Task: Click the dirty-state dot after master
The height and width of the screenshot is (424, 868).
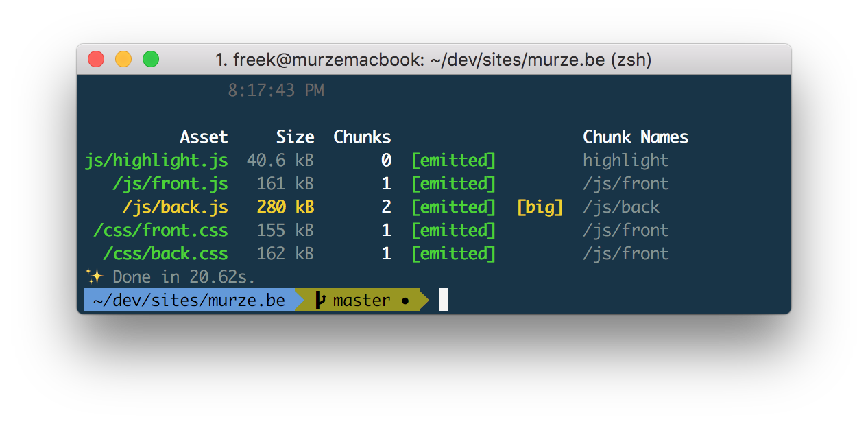Action: coord(405,301)
